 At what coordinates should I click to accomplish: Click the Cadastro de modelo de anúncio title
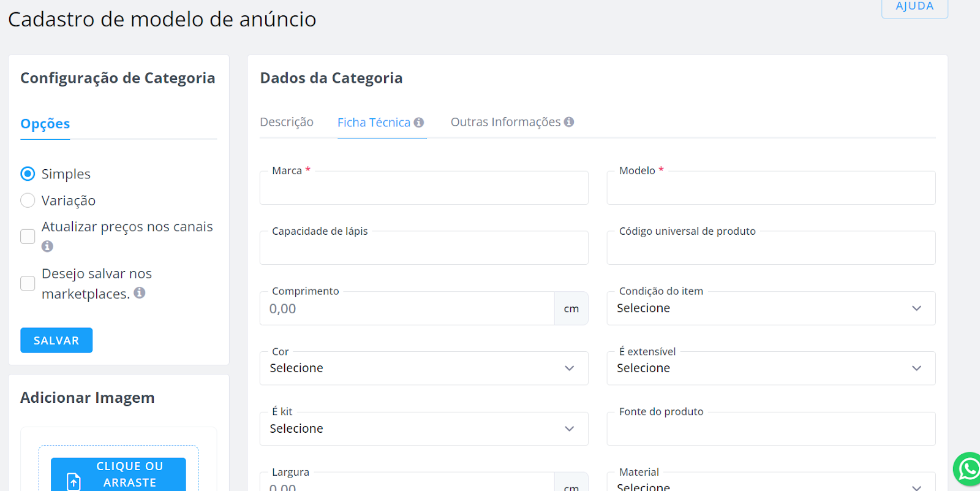pos(162,19)
